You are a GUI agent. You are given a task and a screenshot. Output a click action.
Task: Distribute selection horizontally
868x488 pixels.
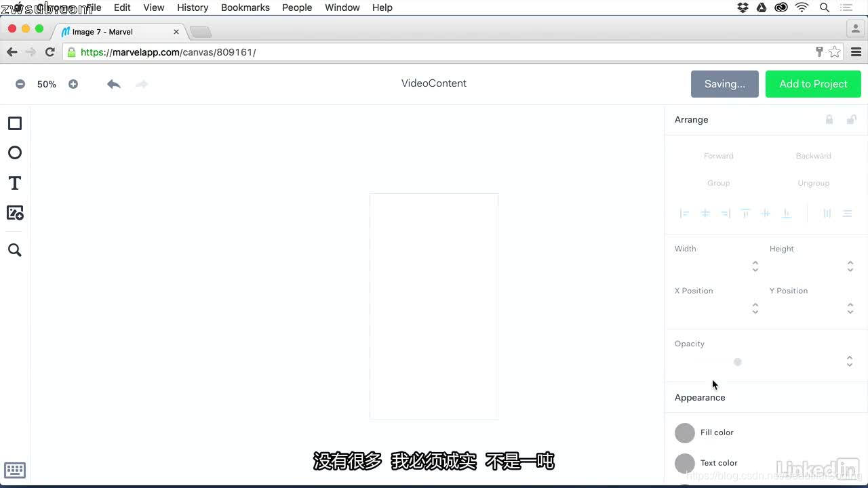click(x=827, y=213)
